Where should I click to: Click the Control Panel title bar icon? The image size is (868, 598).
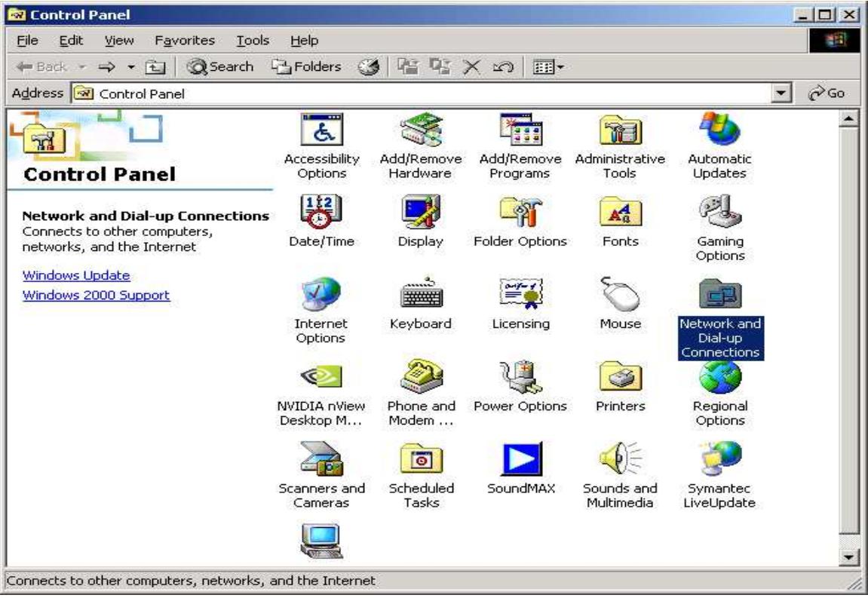click(x=17, y=14)
